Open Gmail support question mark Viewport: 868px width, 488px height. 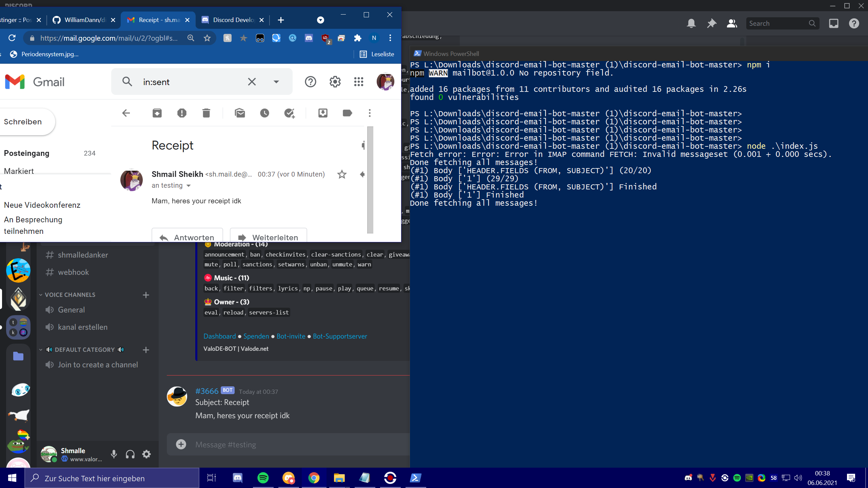click(310, 82)
